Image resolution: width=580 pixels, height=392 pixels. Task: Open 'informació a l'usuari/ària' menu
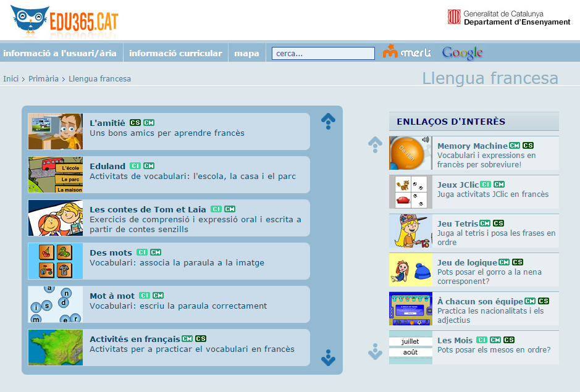pos(60,53)
